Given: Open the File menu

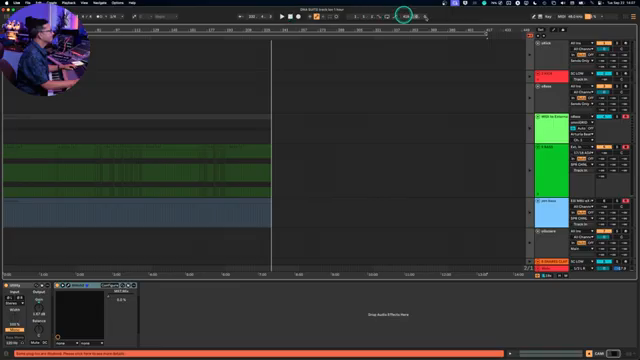Looking at the screenshot, I should coord(28,3).
